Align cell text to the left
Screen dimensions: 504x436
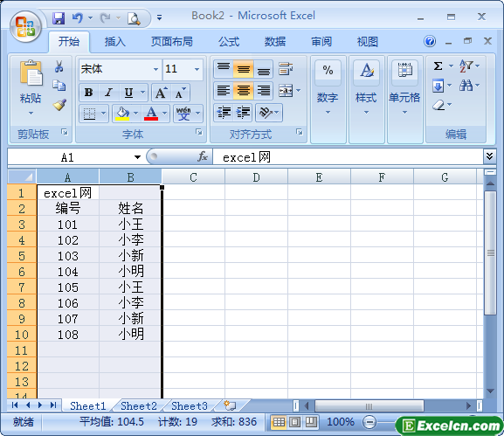pyautogui.click(x=224, y=90)
